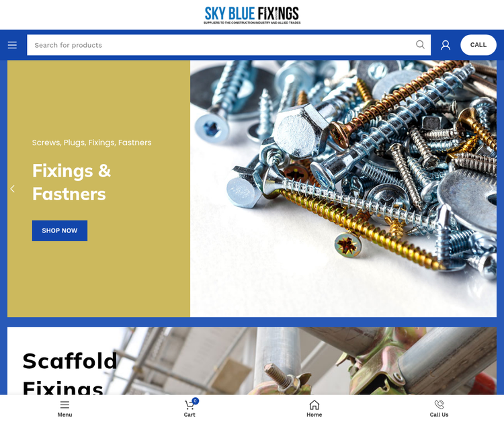This screenshot has width=504, height=422.
Task: Tap the Call Us phone icon
Action: pos(439,405)
